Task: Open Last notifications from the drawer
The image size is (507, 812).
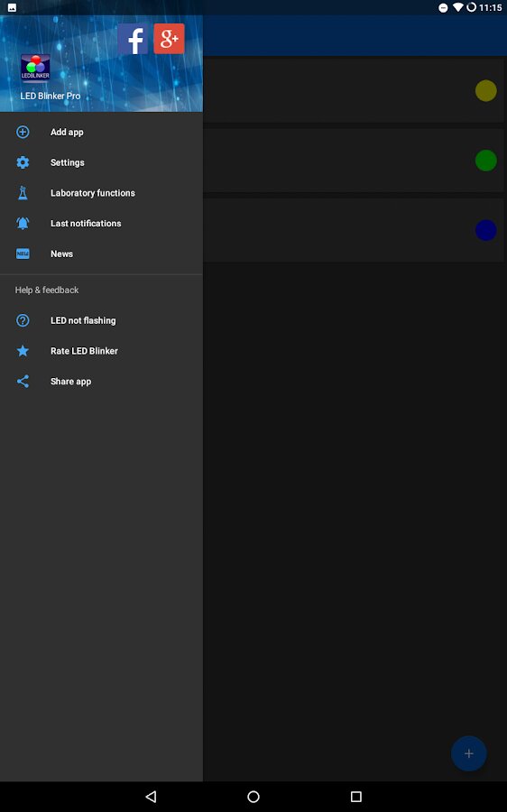Action: click(102, 224)
